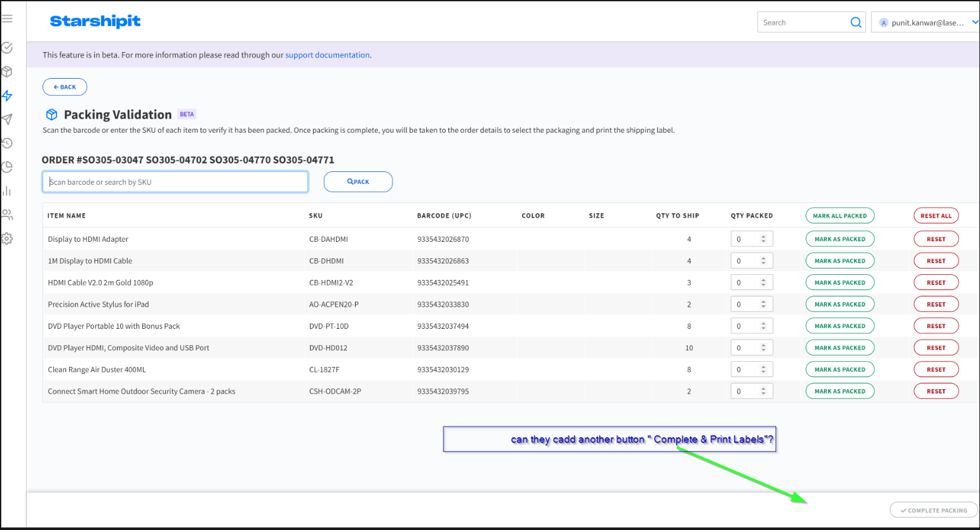980x530 pixels.
Task: Click the Beta badge beside Packing Validation
Action: (187, 114)
